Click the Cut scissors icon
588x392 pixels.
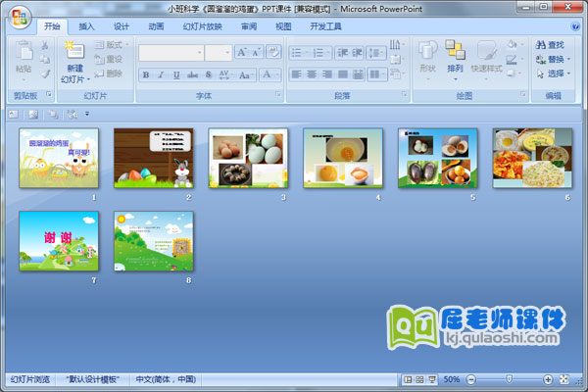45,45
